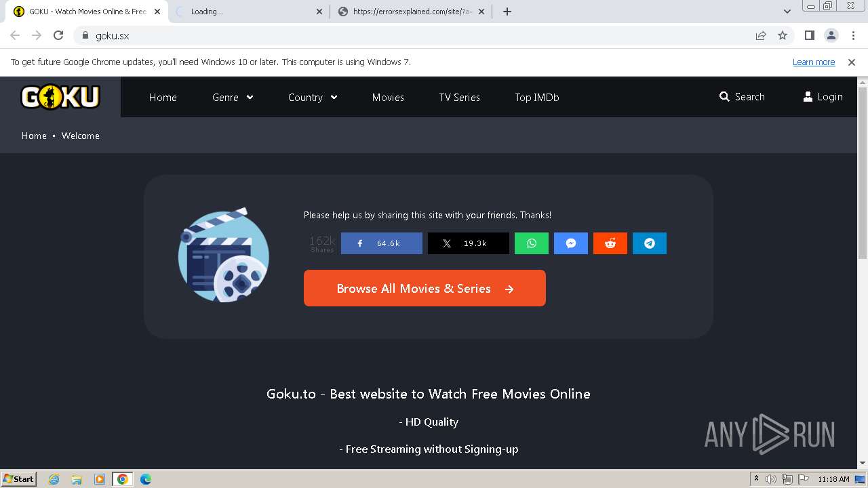Share on X button 19.3k
Image resolution: width=868 pixels, height=488 pixels.
pos(468,243)
